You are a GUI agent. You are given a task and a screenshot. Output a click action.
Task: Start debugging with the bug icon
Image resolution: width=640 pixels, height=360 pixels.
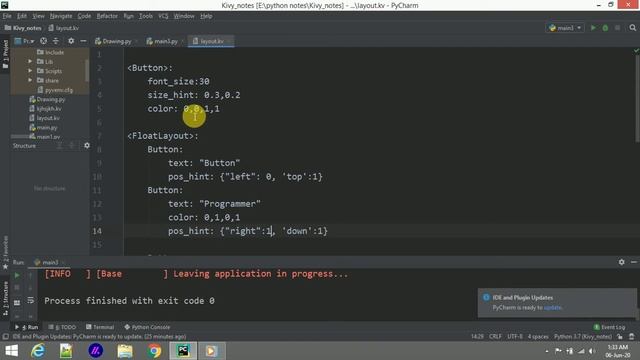[x=605, y=28]
